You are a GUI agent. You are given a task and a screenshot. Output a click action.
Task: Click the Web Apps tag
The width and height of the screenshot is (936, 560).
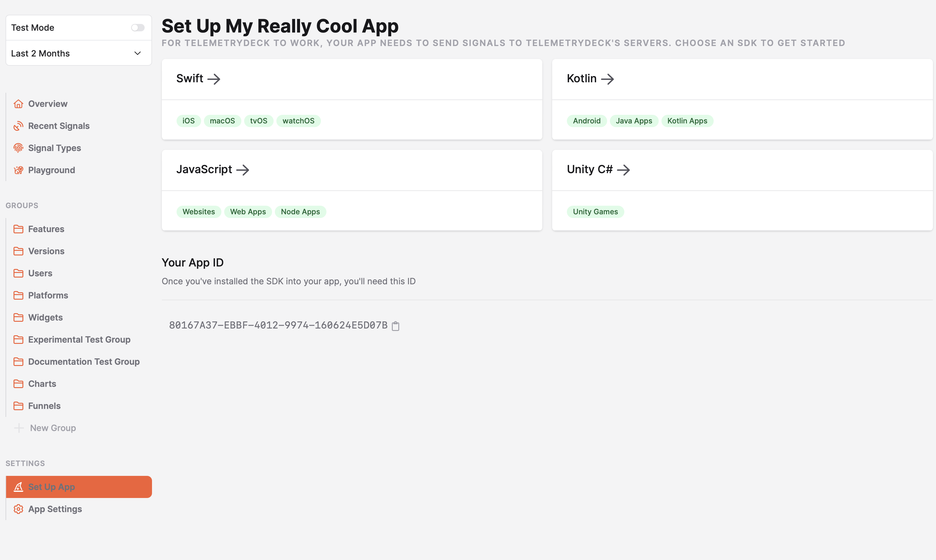248,212
